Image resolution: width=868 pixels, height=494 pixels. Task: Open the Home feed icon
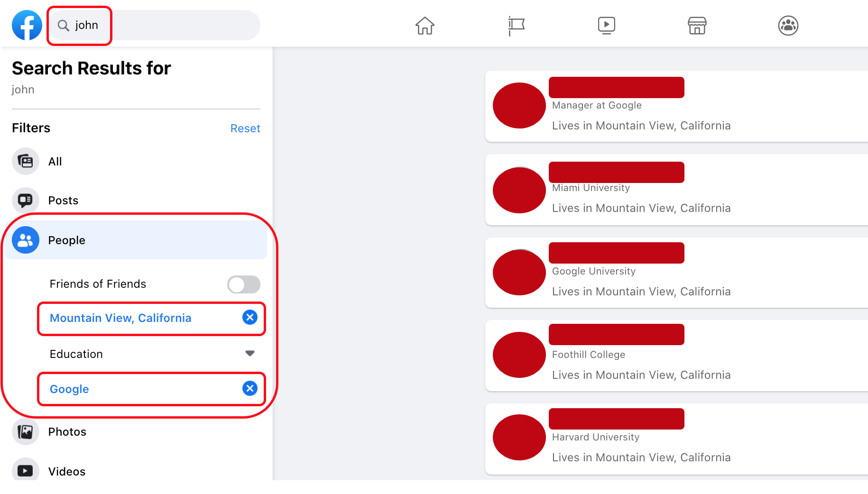click(425, 26)
